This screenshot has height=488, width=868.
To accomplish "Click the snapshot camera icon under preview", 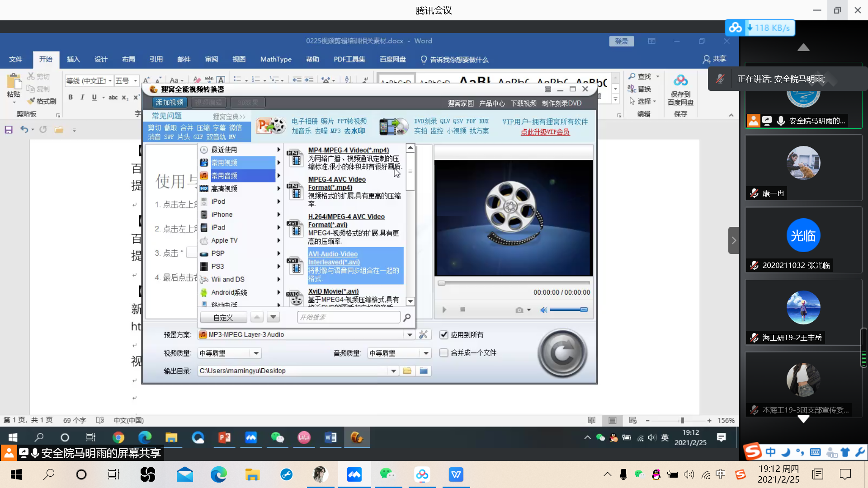I will [519, 310].
